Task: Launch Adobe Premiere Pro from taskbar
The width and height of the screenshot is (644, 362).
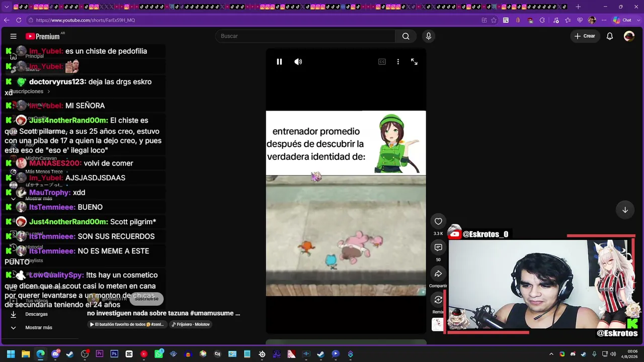Action: [x=100, y=354]
